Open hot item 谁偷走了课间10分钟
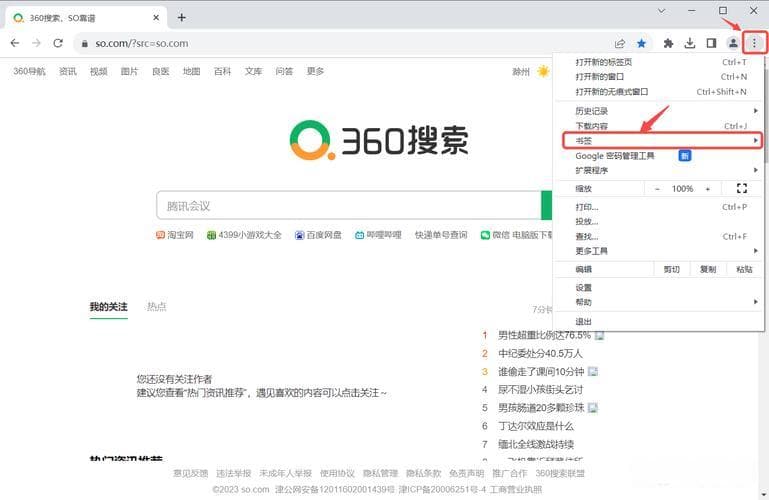 tap(541, 372)
